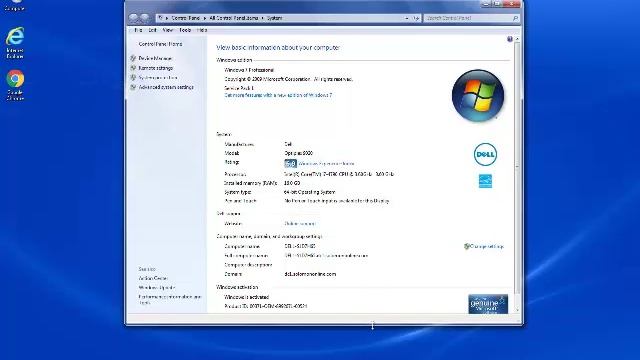Open Windows Update link
640x360 pixels.
[157, 288]
